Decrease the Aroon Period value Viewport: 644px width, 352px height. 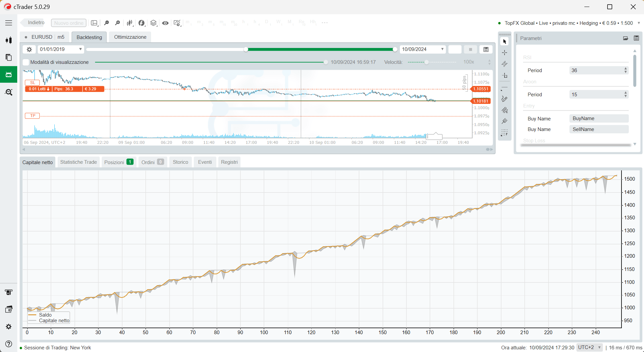click(625, 96)
